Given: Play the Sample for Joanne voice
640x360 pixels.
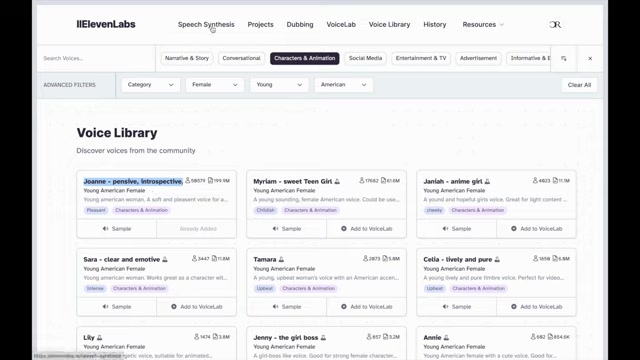Looking at the screenshot, I should click(117, 229).
